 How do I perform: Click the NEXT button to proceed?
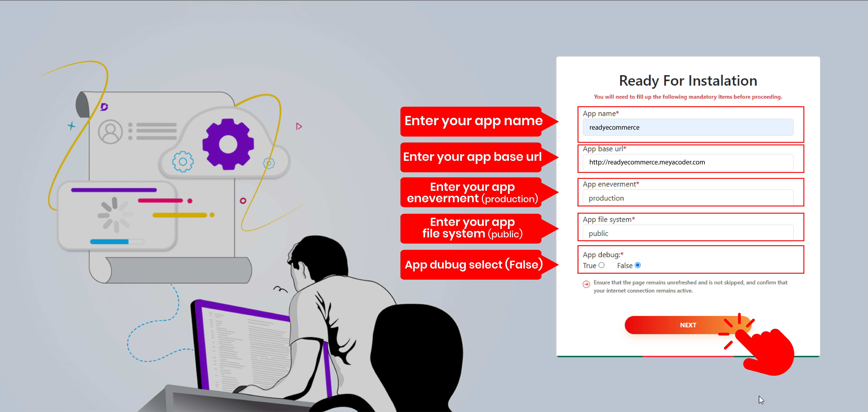(688, 325)
